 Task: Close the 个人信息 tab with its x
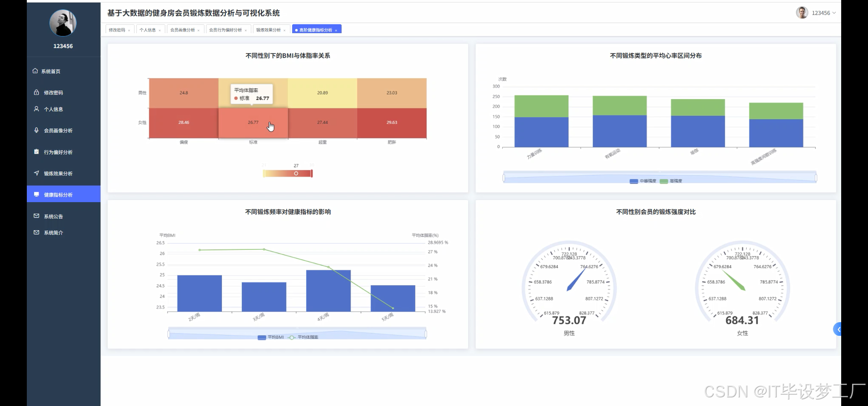[x=160, y=30]
